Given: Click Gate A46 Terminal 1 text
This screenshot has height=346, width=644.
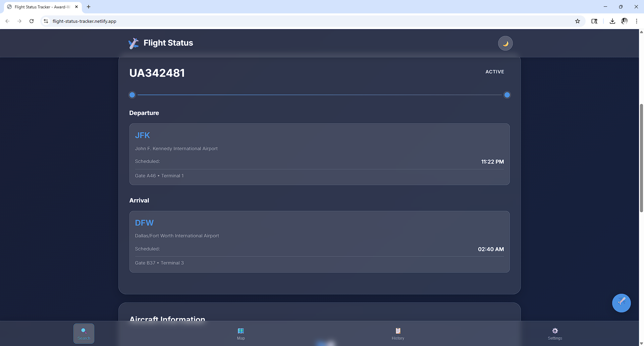Looking at the screenshot, I should (x=159, y=176).
